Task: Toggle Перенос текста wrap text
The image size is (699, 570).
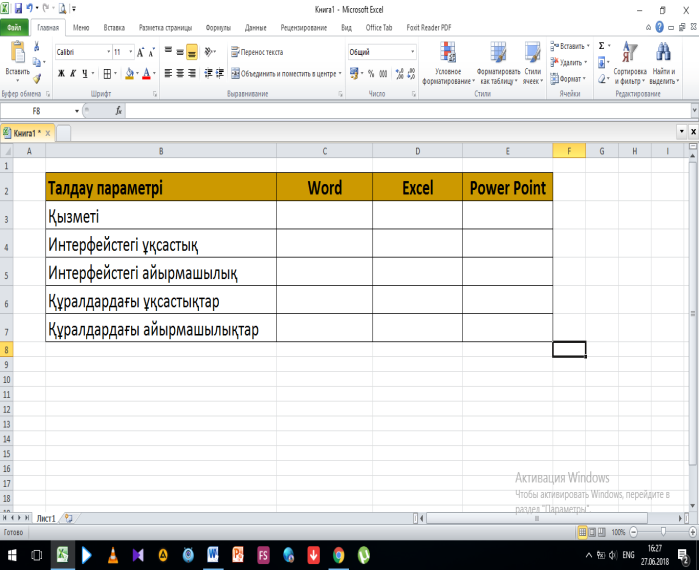Action: tap(257, 52)
